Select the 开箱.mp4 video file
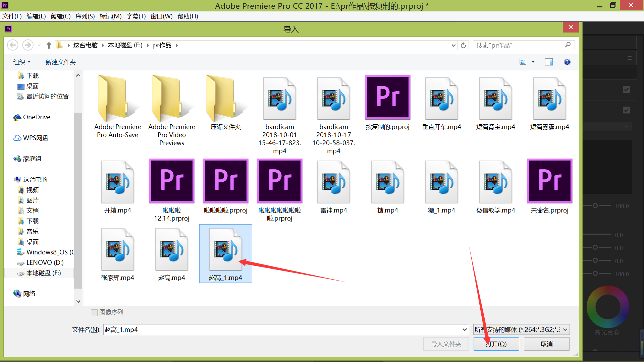The width and height of the screenshot is (644, 362). tap(118, 182)
